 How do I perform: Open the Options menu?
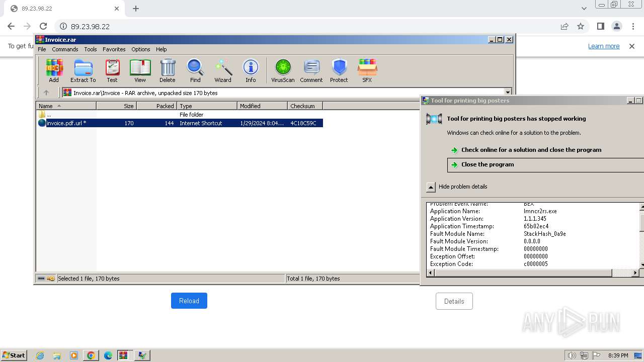pyautogui.click(x=141, y=49)
